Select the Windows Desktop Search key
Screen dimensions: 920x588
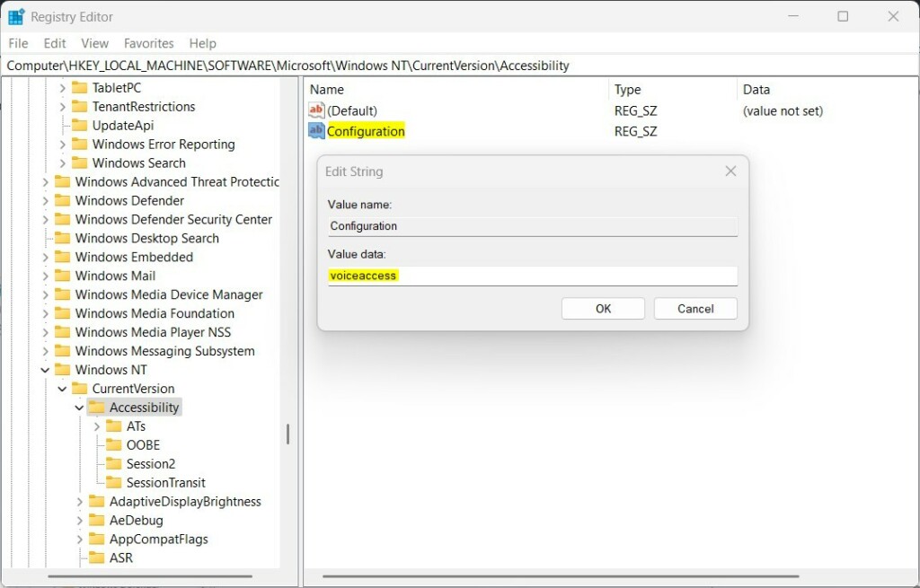click(x=146, y=238)
